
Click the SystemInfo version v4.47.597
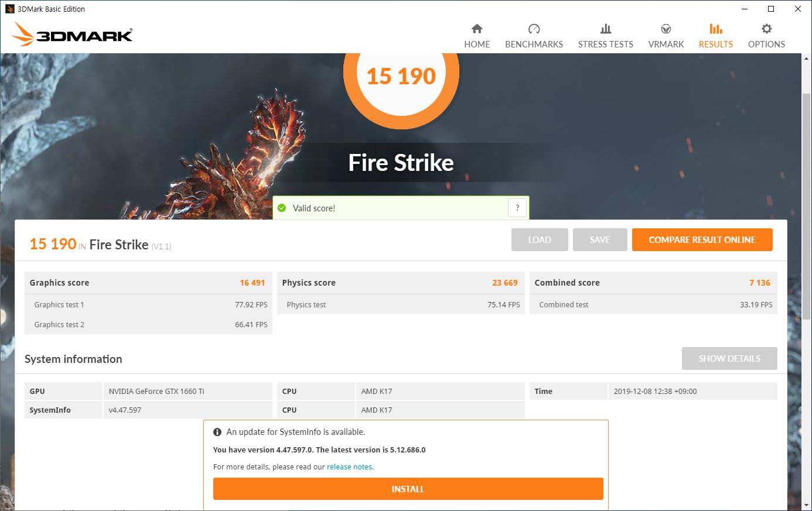(125, 410)
